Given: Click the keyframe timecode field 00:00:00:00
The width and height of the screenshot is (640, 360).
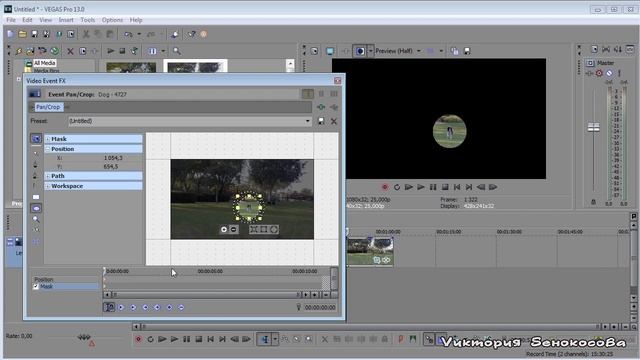Looking at the screenshot, I should 320,307.
